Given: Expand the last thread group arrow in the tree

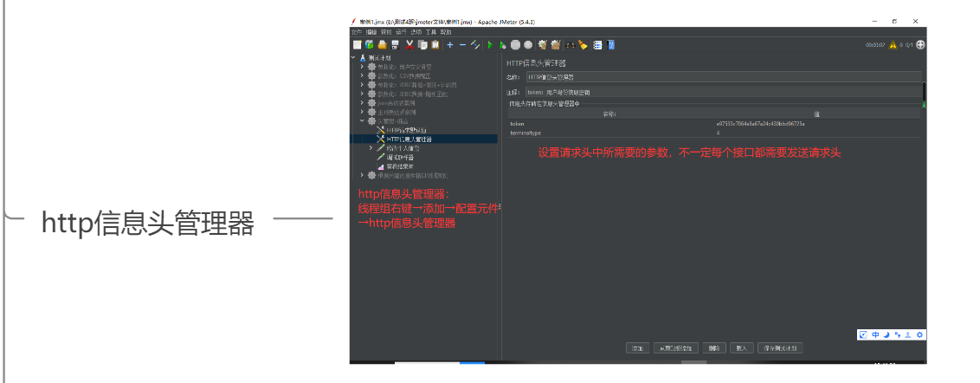Looking at the screenshot, I should tap(362, 175).
